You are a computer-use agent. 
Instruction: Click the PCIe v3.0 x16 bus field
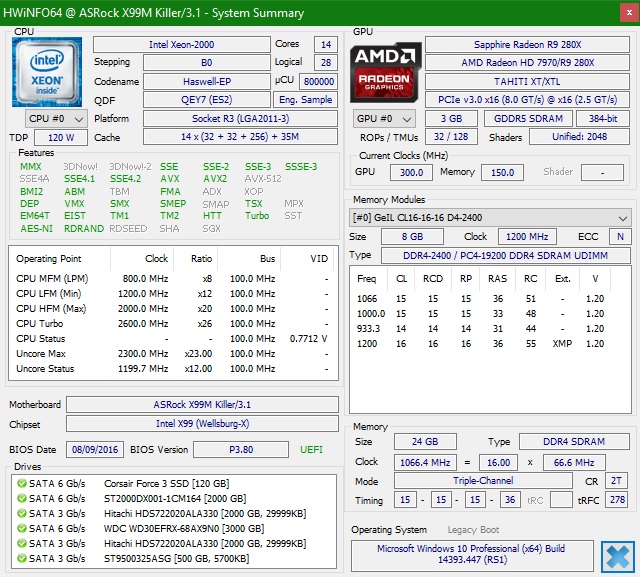(527, 100)
